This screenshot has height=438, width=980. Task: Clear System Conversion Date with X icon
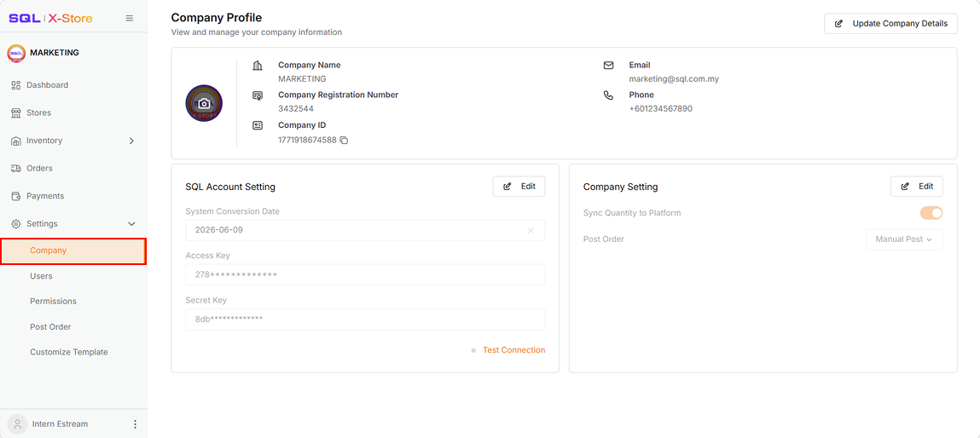(x=531, y=231)
